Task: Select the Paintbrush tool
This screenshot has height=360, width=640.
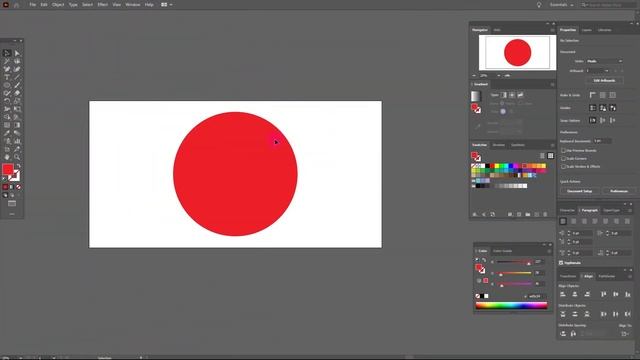Action: (x=17, y=85)
